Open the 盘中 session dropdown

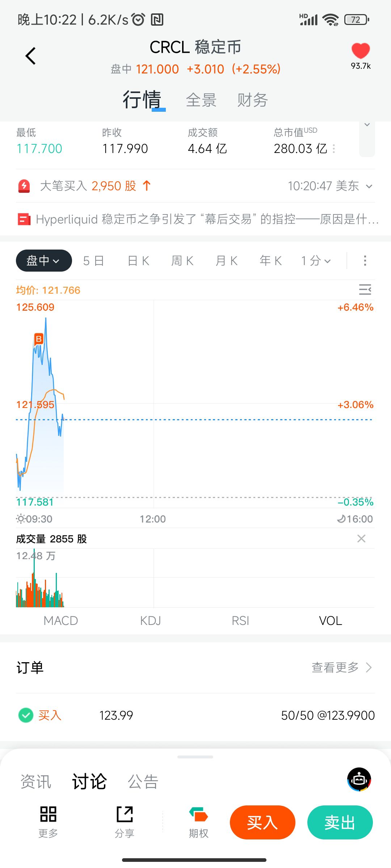(44, 261)
